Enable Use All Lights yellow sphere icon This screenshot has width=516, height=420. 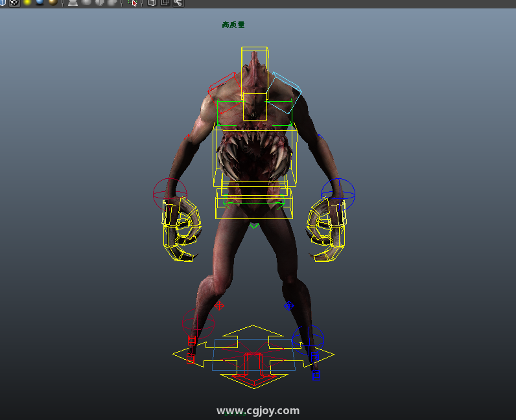pyautogui.click(x=27, y=3)
